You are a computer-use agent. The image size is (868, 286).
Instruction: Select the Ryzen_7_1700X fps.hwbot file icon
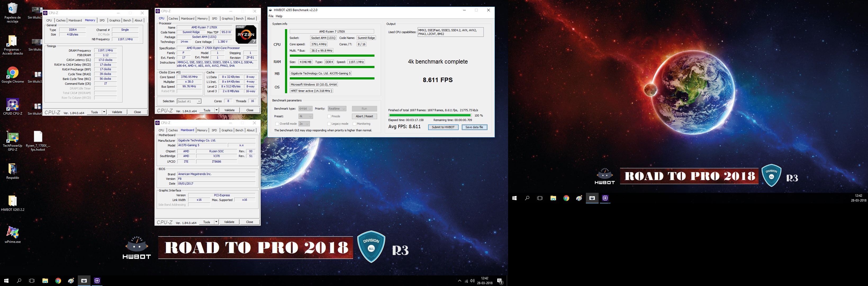(x=38, y=141)
